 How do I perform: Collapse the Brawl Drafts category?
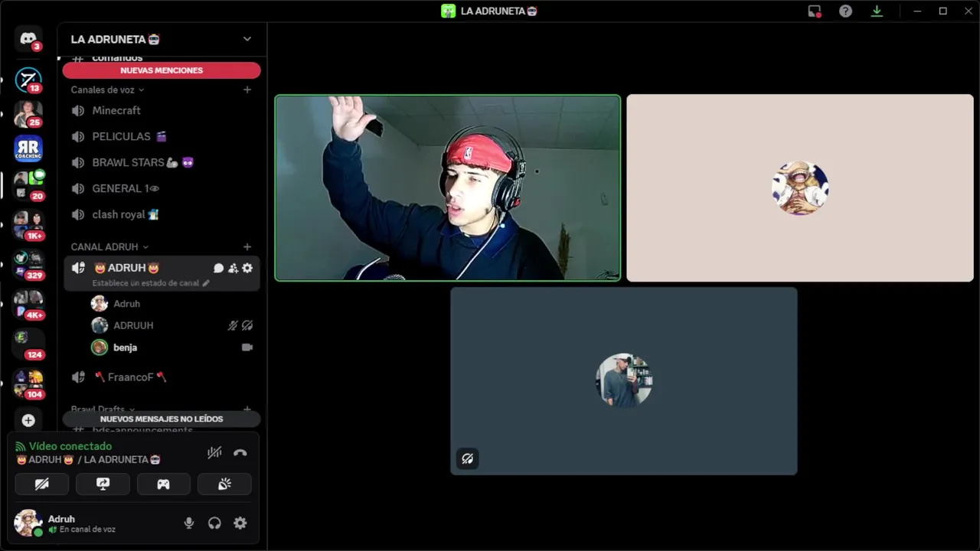tap(103, 409)
